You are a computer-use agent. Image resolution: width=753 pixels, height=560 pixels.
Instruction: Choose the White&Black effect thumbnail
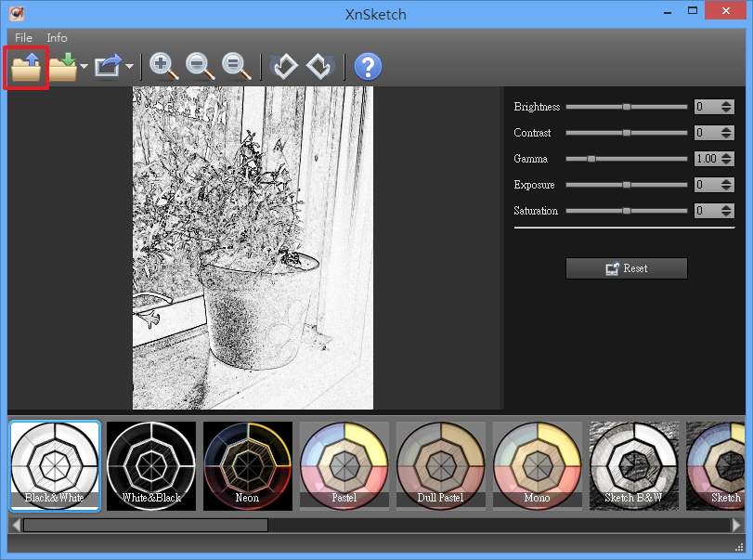point(151,465)
